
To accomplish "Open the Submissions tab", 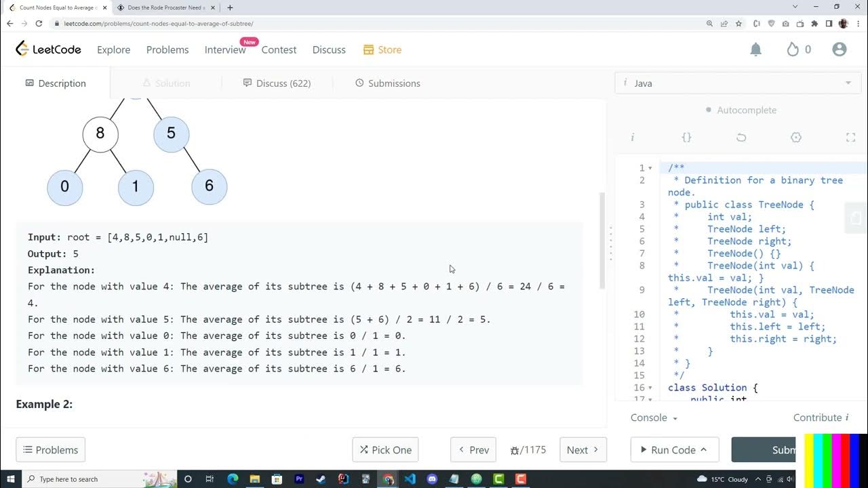I will coord(388,83).
